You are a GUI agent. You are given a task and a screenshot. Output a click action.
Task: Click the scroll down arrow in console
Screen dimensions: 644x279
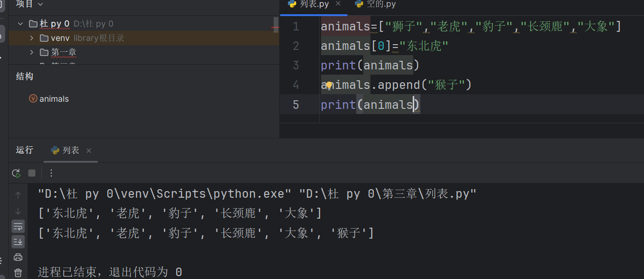18,211
